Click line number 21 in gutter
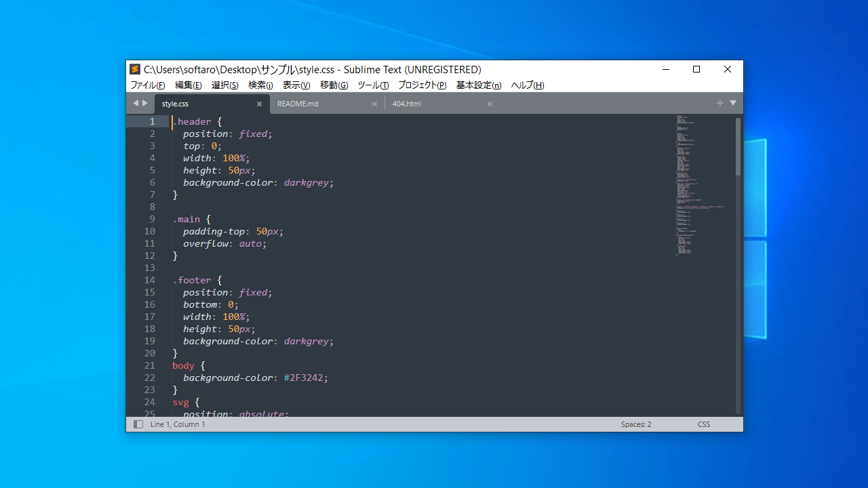868x488 pixels. pyautogui.click(x=149, y=365)
